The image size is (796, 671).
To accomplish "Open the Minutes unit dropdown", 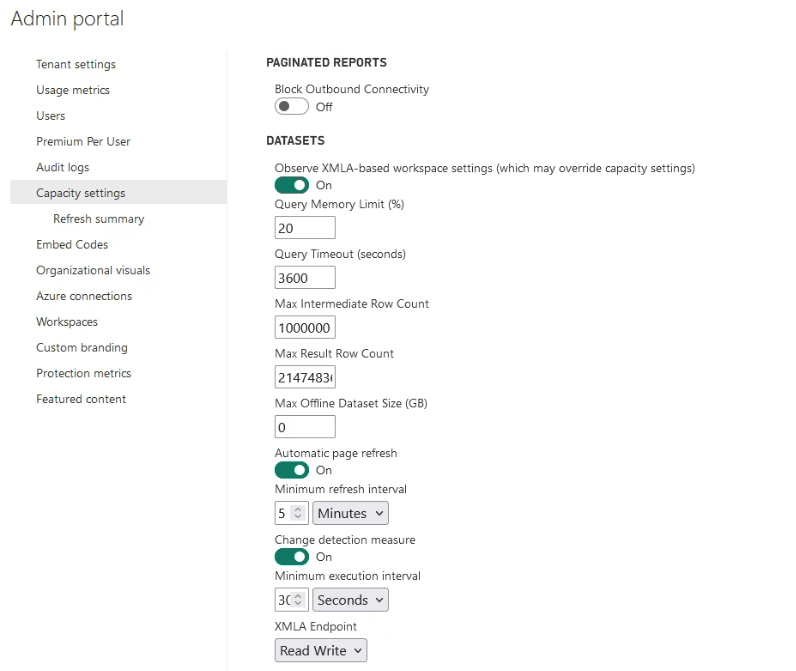I will click(350, 513).
